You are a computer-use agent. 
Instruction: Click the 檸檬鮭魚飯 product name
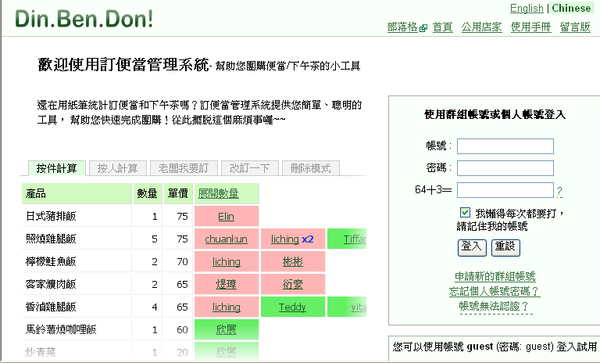click(51, 261)
